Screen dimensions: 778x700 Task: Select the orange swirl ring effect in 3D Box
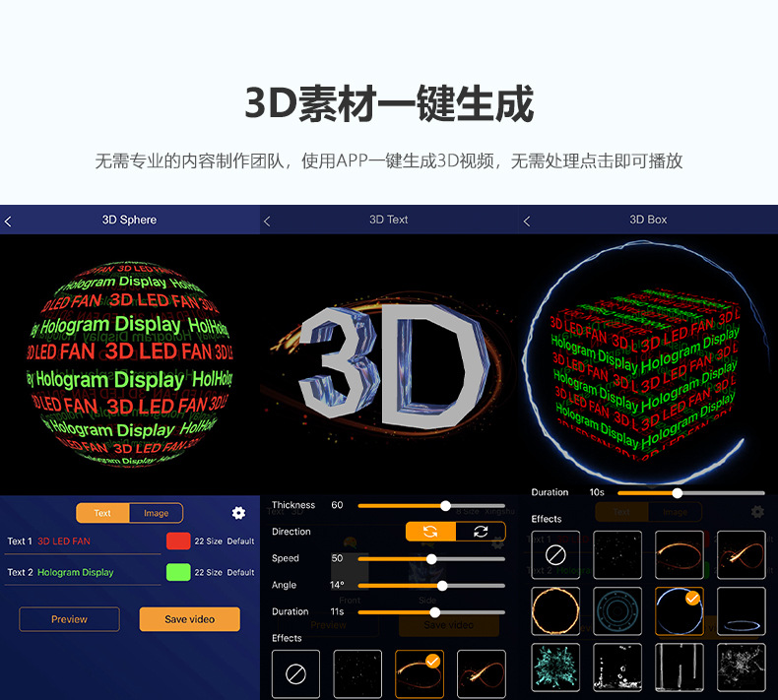(x=680, y=554)
